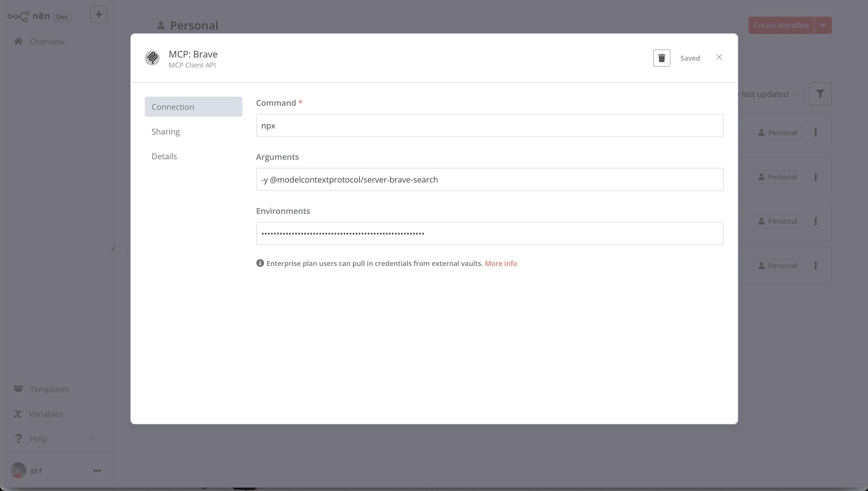This screenshot has height=491, width=868.
Task: Open Templates from the sidebar
Action: tap(49, 389)
